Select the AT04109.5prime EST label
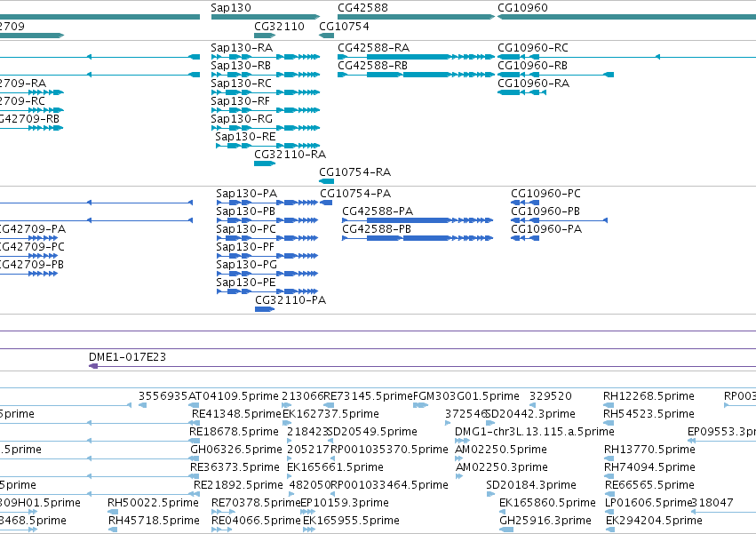The width and height of the screenshot is (756, 534). (234, 396)
